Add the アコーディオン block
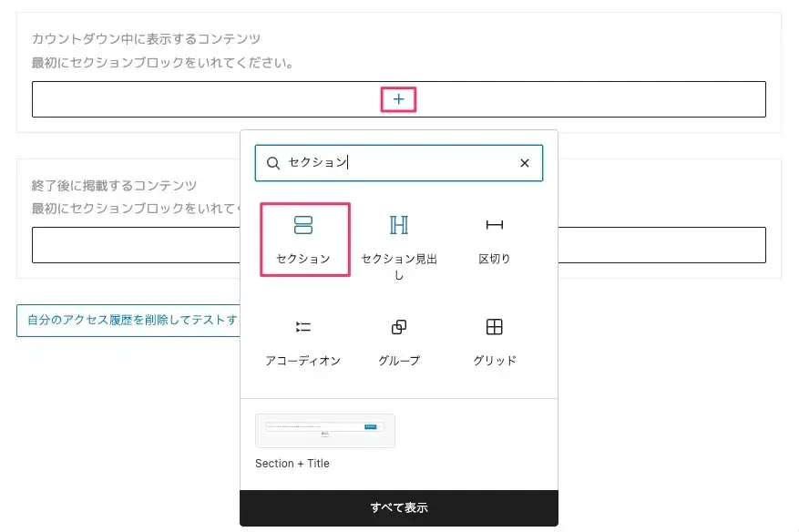 tap(303, 327)
